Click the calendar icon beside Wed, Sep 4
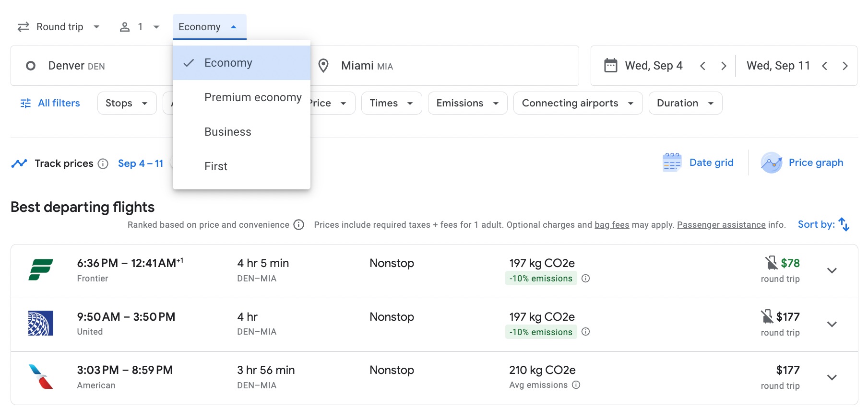The height and width of the screenshot is (419, 868). [611, 65]
